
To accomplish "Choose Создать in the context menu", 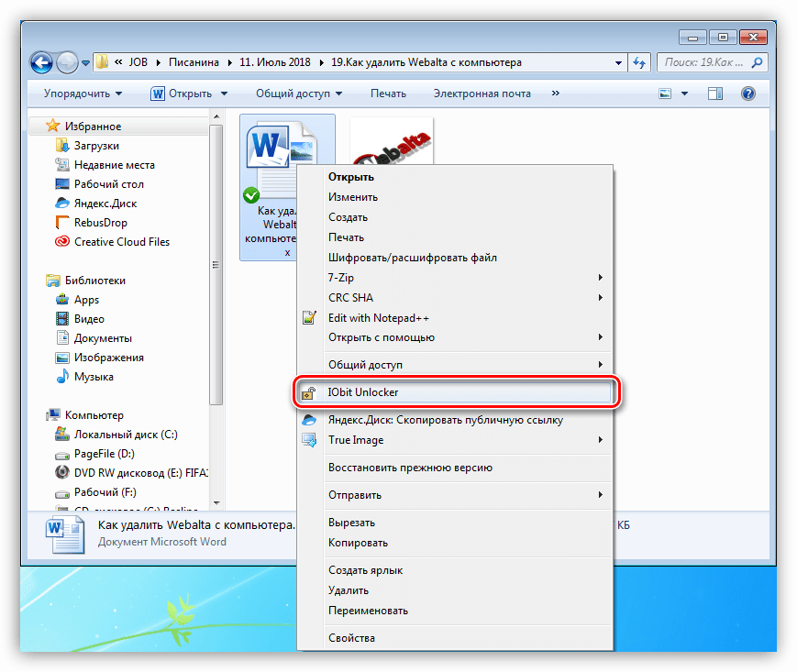I will (x=348, y=217).
